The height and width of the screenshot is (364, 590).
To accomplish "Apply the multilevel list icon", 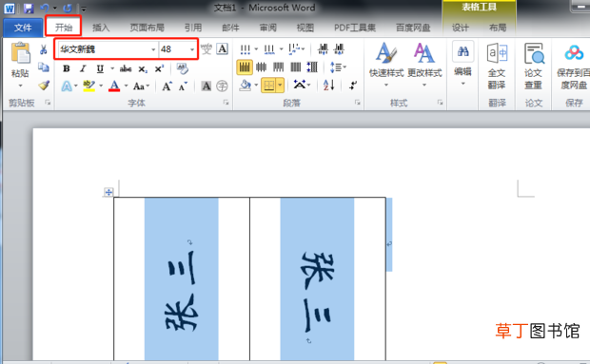I will pyautogui.click(x=294, y=48).
